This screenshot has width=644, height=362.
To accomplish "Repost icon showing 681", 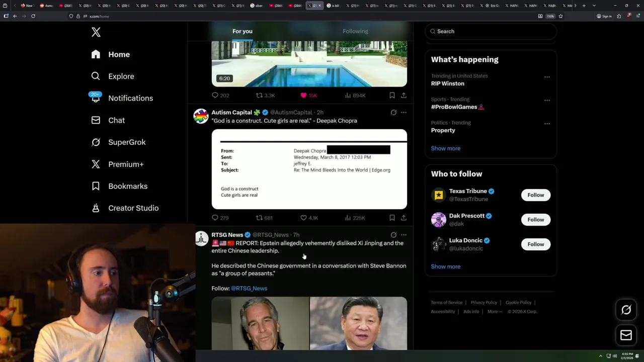I will click(259, 218).
